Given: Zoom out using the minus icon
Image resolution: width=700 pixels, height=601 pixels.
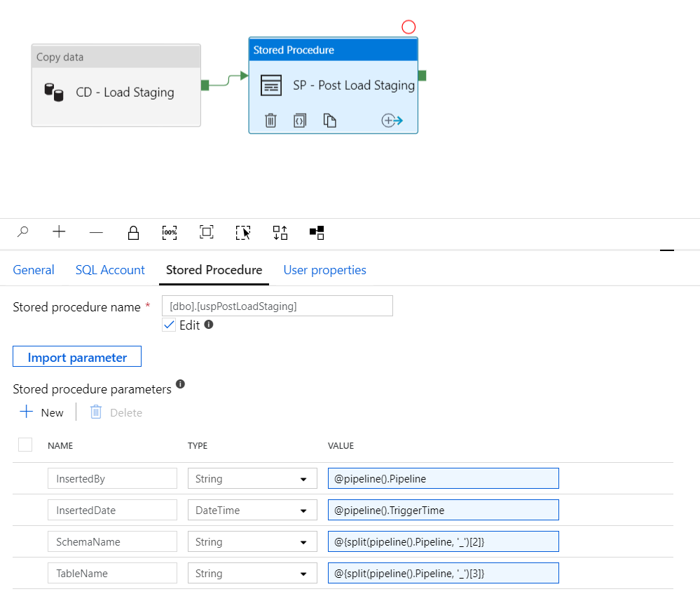Looking at the screenshot, I should (96, 232).
